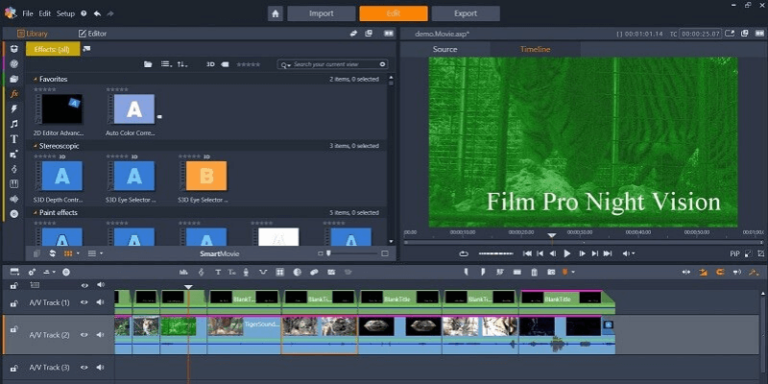Toggle visibility eye of A/V Track (3)
768x384 pixels.
tap(84, 367)
